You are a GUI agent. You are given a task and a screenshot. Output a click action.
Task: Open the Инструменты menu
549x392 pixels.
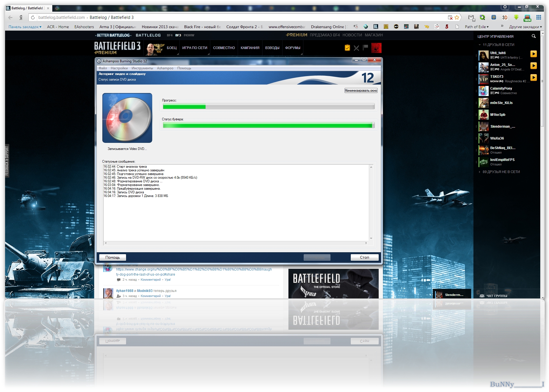tap(142, 68)
